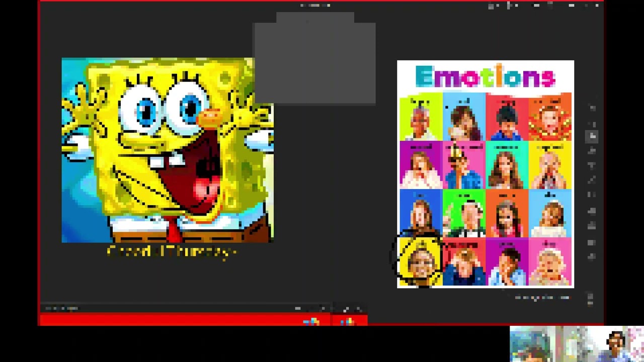
Task: Open the webcam thumbnail showing a dark-haired person
Action: (617, 344)
